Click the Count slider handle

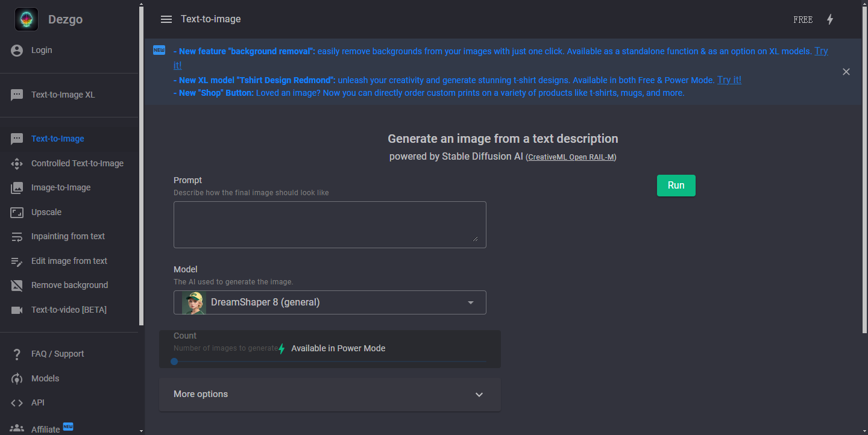[x=174, y=361]
